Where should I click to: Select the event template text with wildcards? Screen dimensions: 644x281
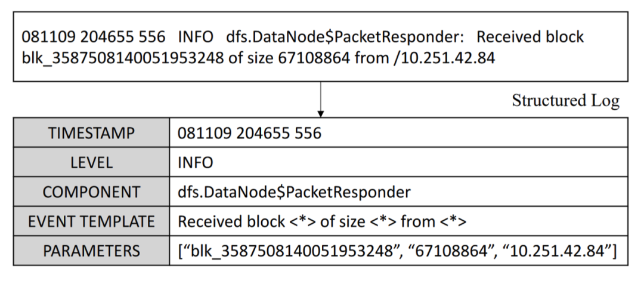click(x=321, y=222)
